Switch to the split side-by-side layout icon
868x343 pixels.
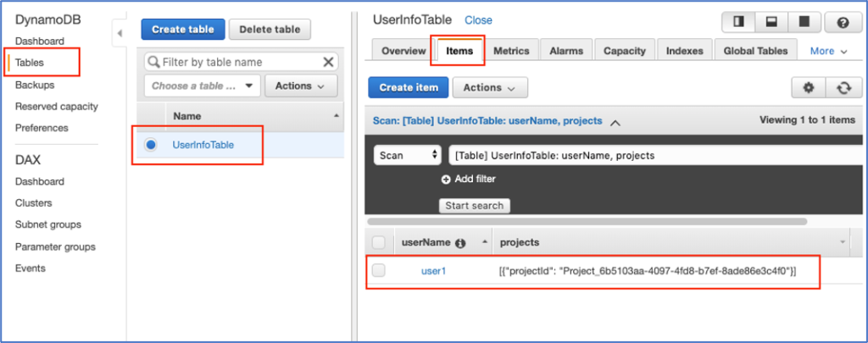[x=738, y=23]
